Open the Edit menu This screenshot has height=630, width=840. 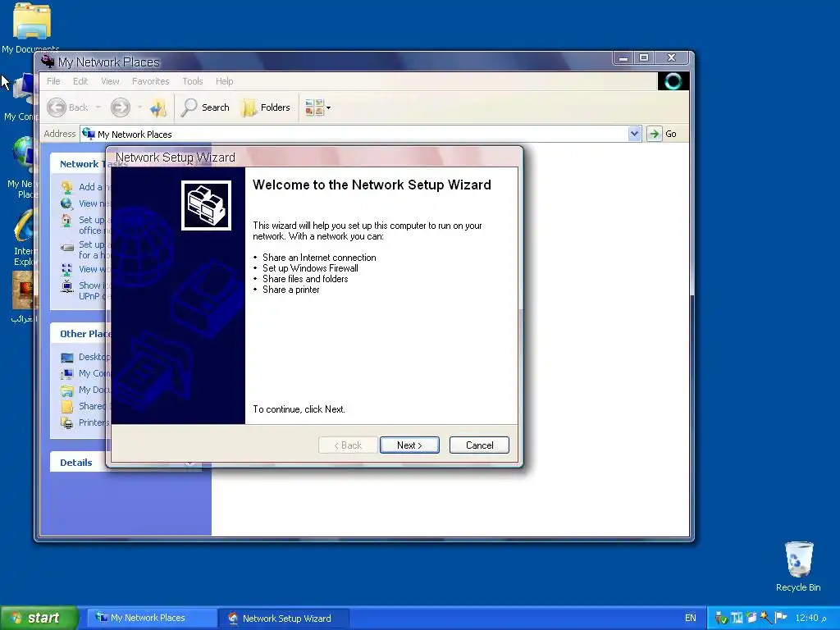tap(80, 81)
